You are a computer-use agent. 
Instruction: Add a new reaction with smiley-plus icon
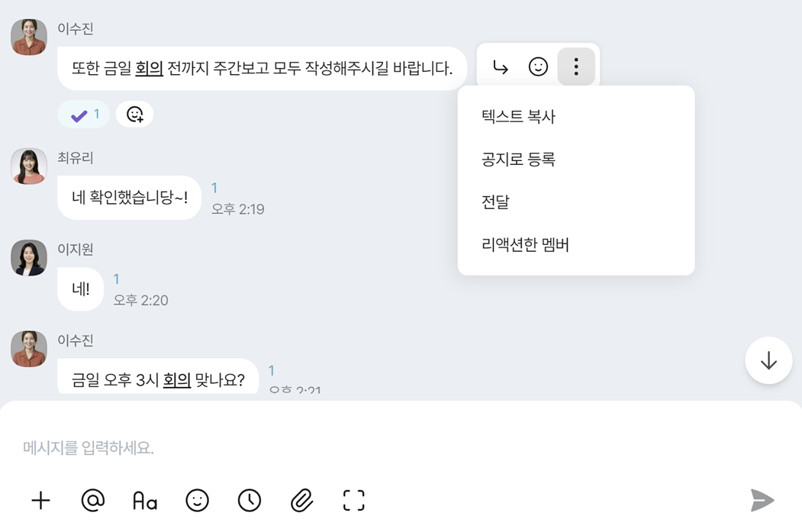click(x=134, y=114)
